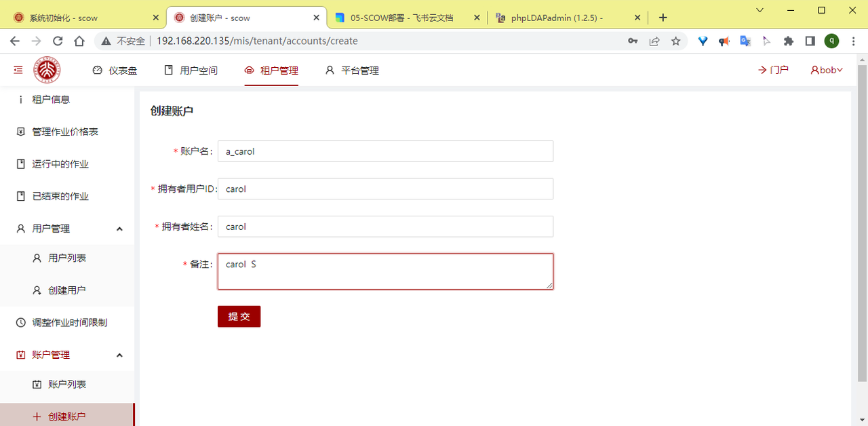Image resolution: width=868 pixels, height=426 pixels.
Task: Click the Peking University logo
Action: click(47, 70)
